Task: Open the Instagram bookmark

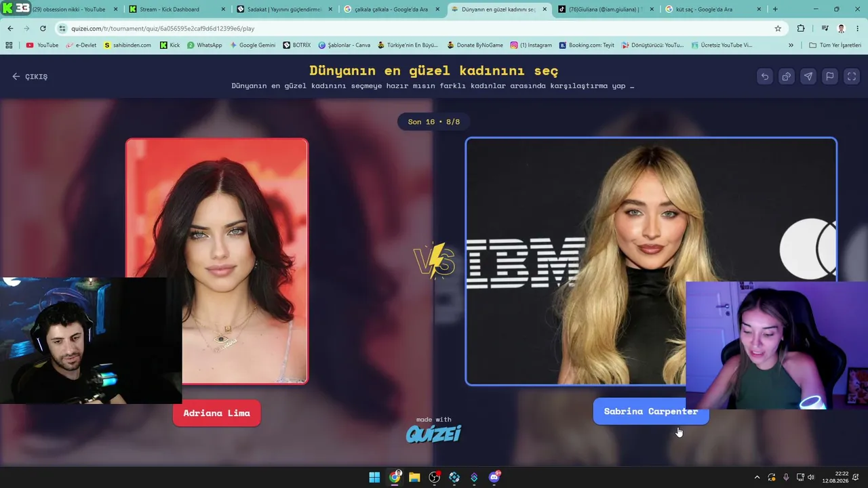Action: (531, 45)
